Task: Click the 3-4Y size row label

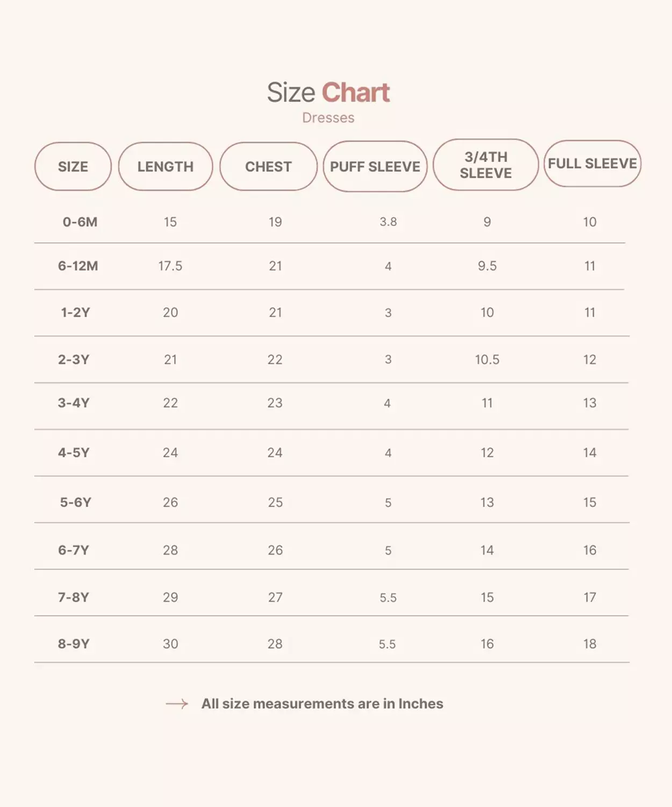Action: (x=74, y=403)
